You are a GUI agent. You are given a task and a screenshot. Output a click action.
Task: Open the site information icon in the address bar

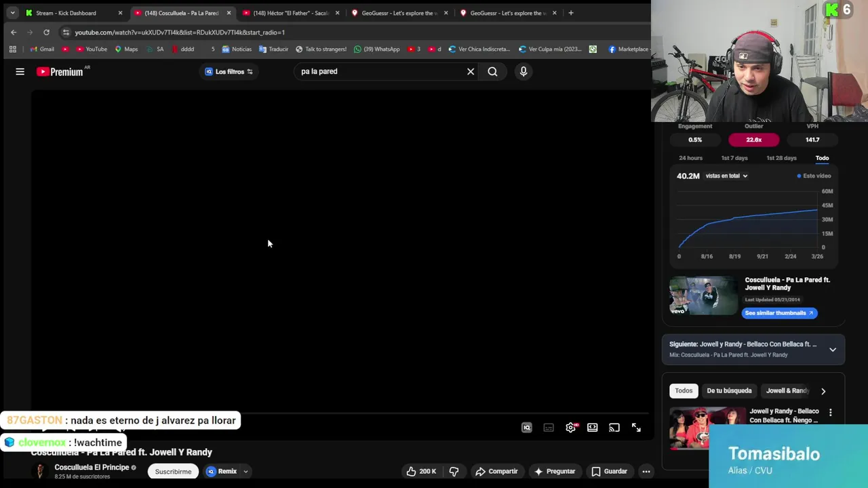coord(65,32)
